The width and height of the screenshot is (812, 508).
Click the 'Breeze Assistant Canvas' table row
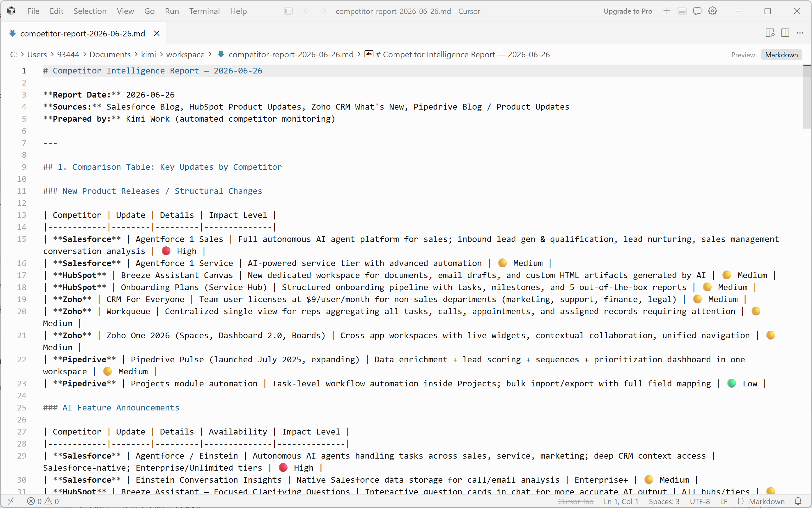tap(410, 275)
